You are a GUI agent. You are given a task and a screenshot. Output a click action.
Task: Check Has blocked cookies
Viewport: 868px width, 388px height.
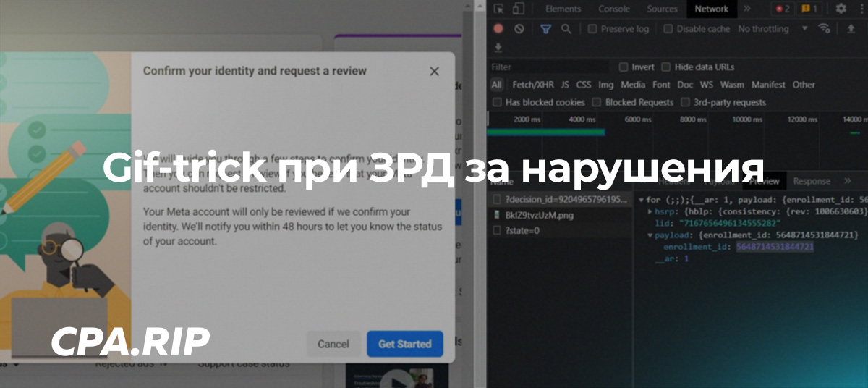coord(497,102)
